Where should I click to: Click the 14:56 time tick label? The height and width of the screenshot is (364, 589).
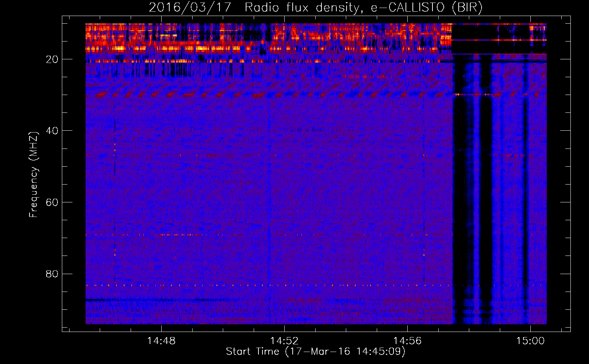(407, 341)
